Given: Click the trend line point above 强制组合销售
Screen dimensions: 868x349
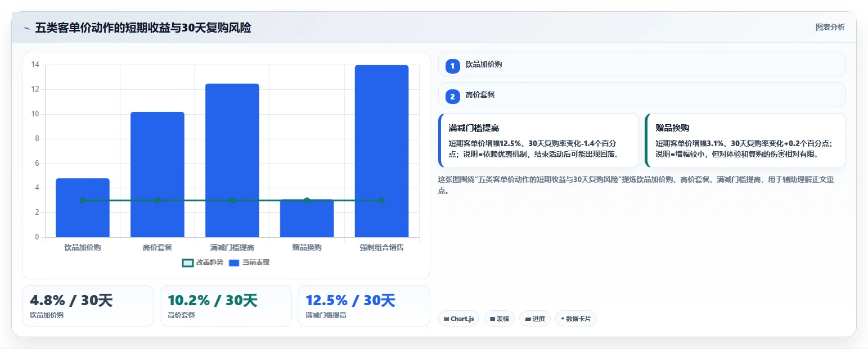Looking at the screenshot, I should [381, 201].
